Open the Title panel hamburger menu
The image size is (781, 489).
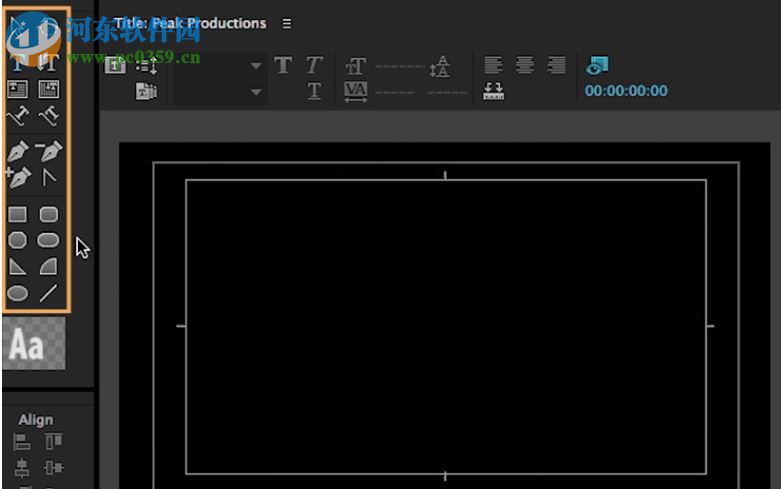click(x=287, y=23)
